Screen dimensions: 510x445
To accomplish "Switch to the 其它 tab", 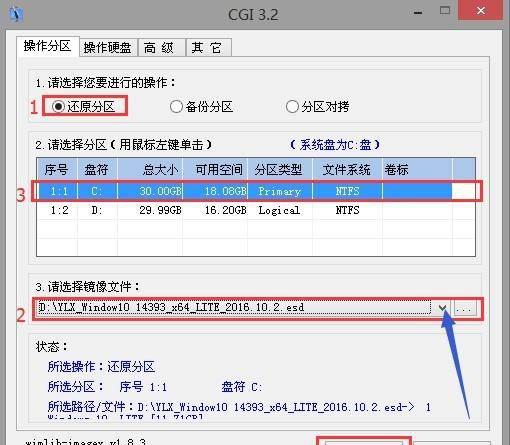I will click(x=208, y=47).
